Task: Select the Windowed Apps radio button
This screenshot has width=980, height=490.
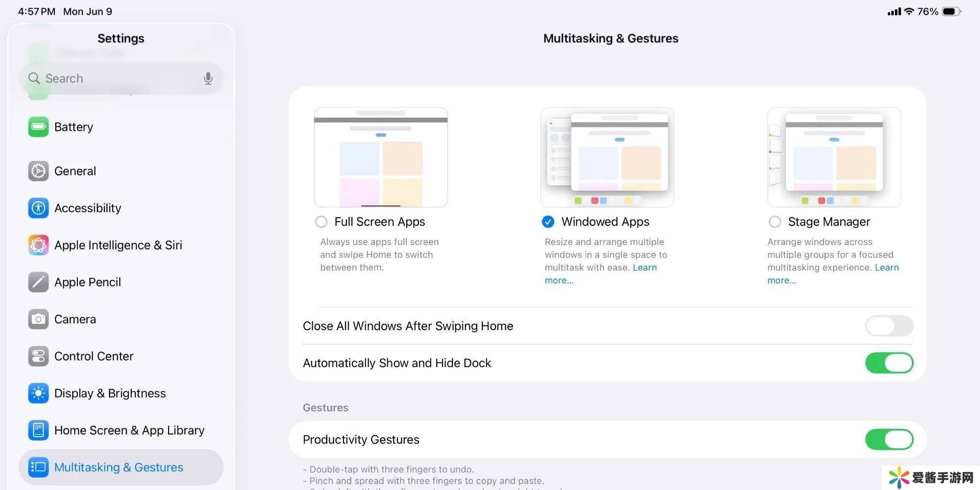Action: [x=548, y=222]
